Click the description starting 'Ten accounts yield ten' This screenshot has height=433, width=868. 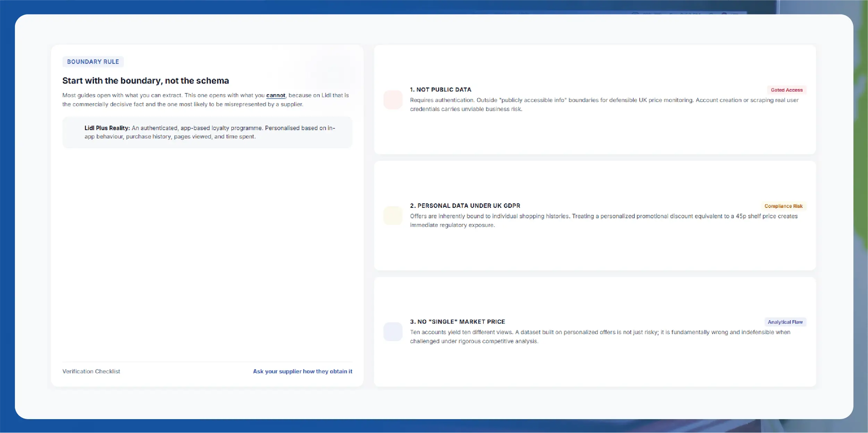tap(600, 337)
